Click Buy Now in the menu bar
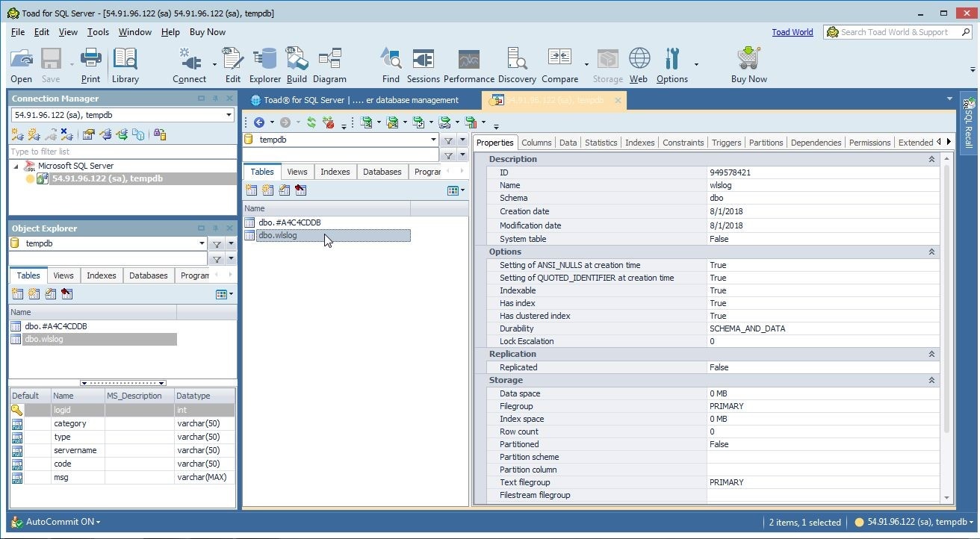The height and width of the screenshot is (539, 980). tap(208, 32)
